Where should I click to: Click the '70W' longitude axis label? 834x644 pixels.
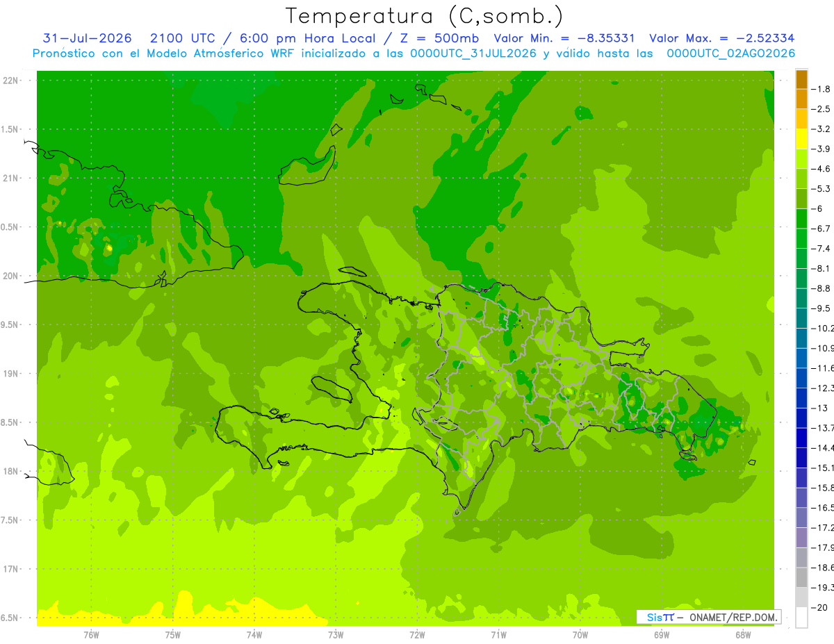(580, 634)
